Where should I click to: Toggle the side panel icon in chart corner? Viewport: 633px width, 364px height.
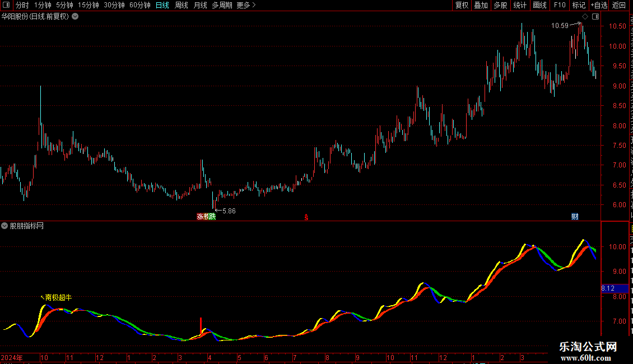coord(595,17)
